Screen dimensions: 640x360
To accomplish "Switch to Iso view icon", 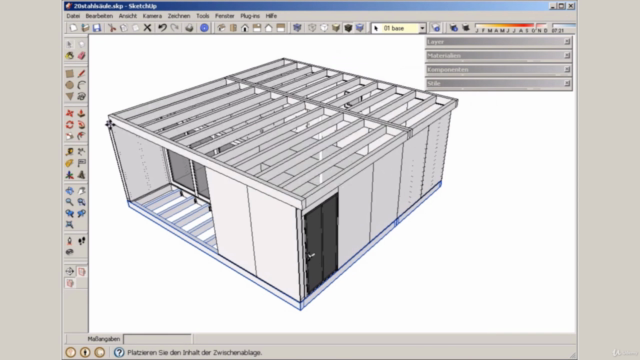I will [221, 28].
